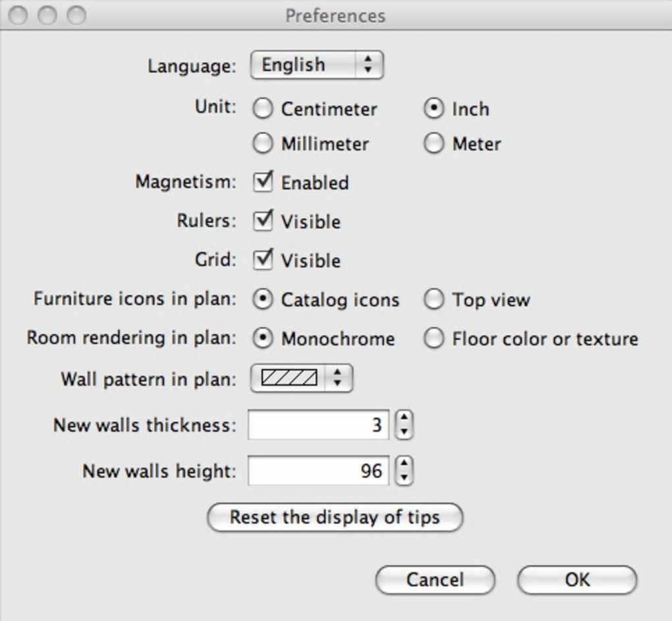Choose the Meter unit option
This screenshot has height=621, width=672.
[434, 144]
